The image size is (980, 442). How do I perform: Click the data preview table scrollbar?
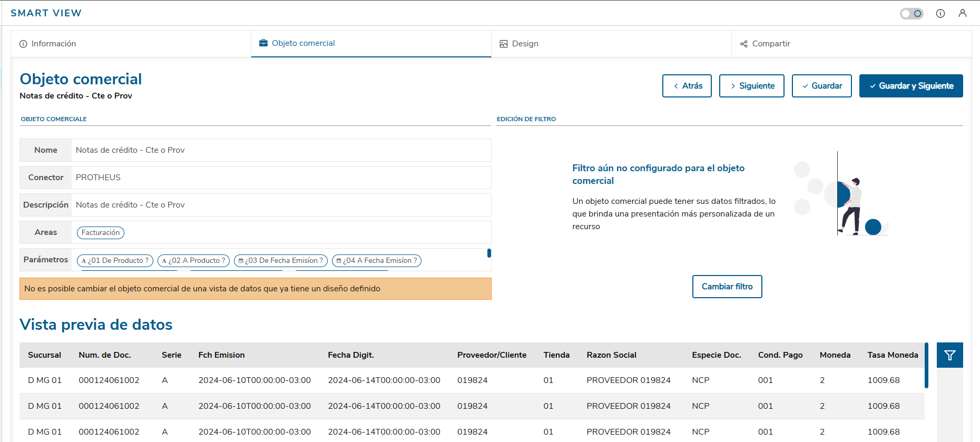point(926,365)
